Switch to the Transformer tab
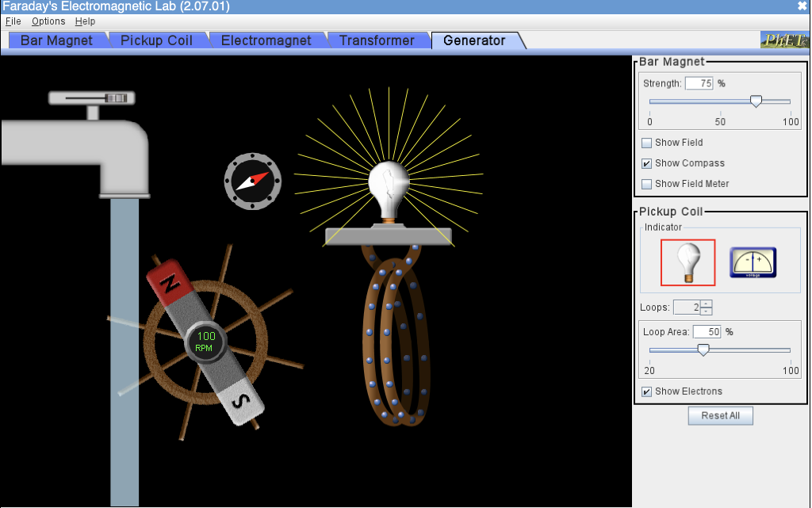This screenshot has width=812, height=508. 377,39
